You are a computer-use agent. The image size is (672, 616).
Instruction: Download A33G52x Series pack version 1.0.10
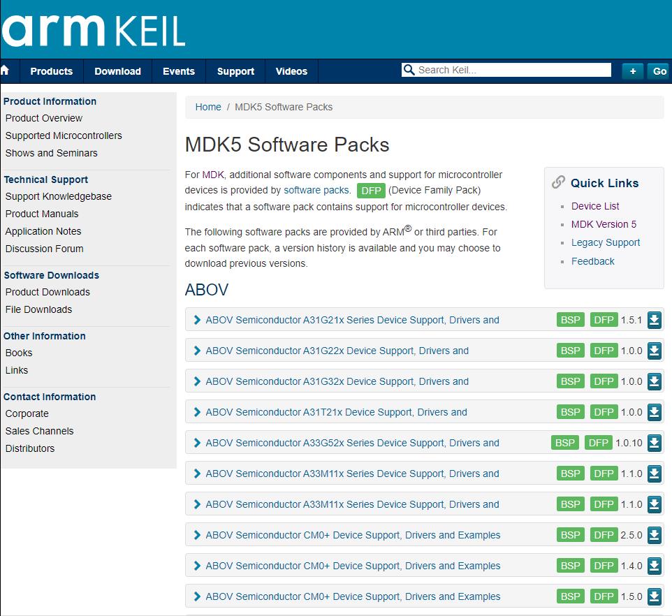coord(654,443)
